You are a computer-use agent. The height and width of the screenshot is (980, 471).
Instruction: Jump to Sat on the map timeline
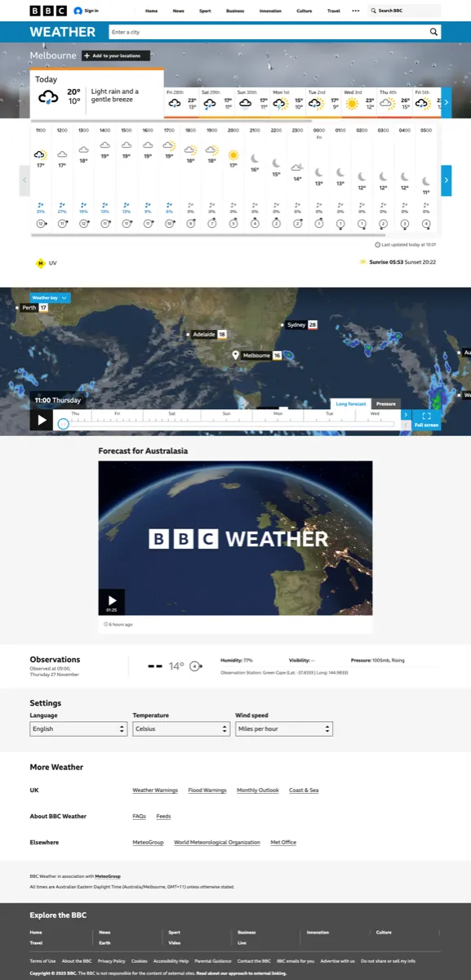172,414
